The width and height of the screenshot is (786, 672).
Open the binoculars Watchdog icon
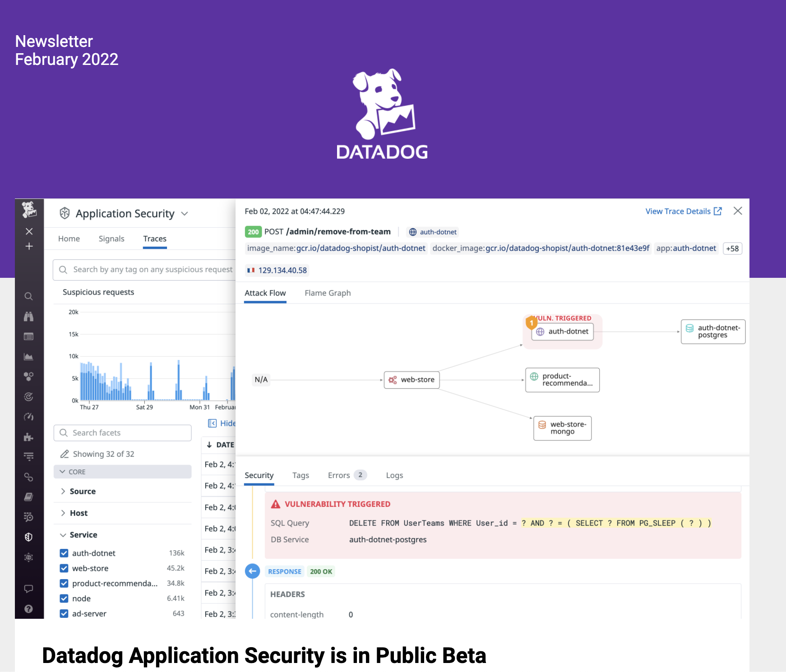click(x=28, y=317)
